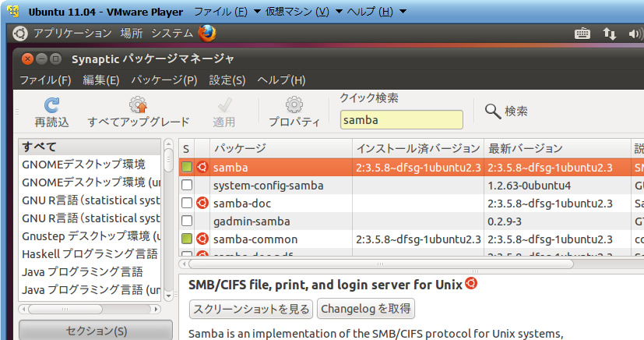Select Java プログラミング言語 category
Screen dimensions: 644x340
(x=90, y=271)
